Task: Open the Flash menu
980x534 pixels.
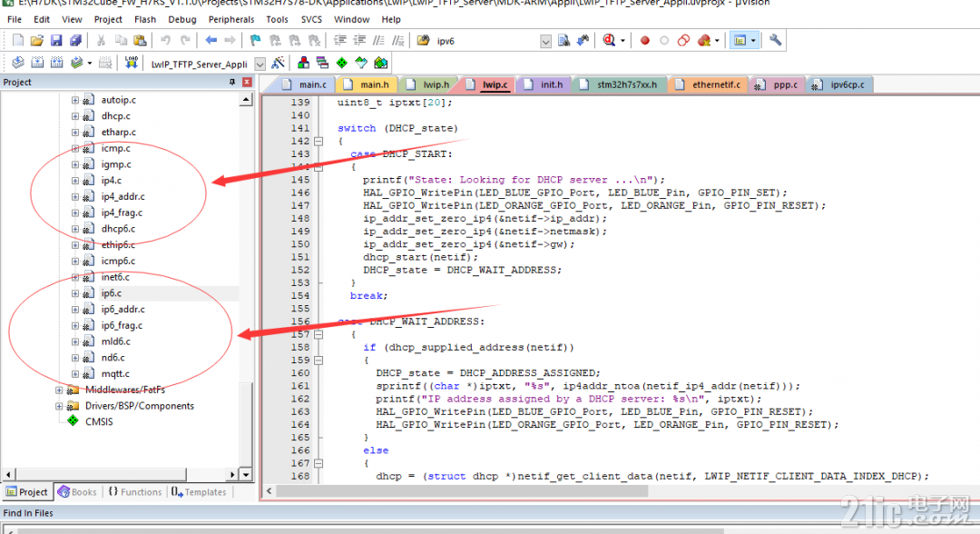Action: pos(145,19)
